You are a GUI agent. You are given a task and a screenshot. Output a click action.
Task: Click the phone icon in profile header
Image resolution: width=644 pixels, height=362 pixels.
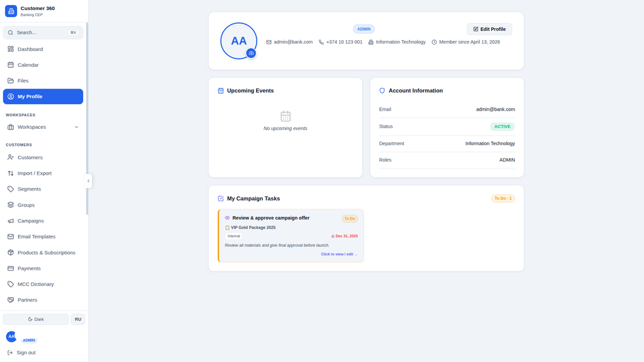tap(321, 42)
